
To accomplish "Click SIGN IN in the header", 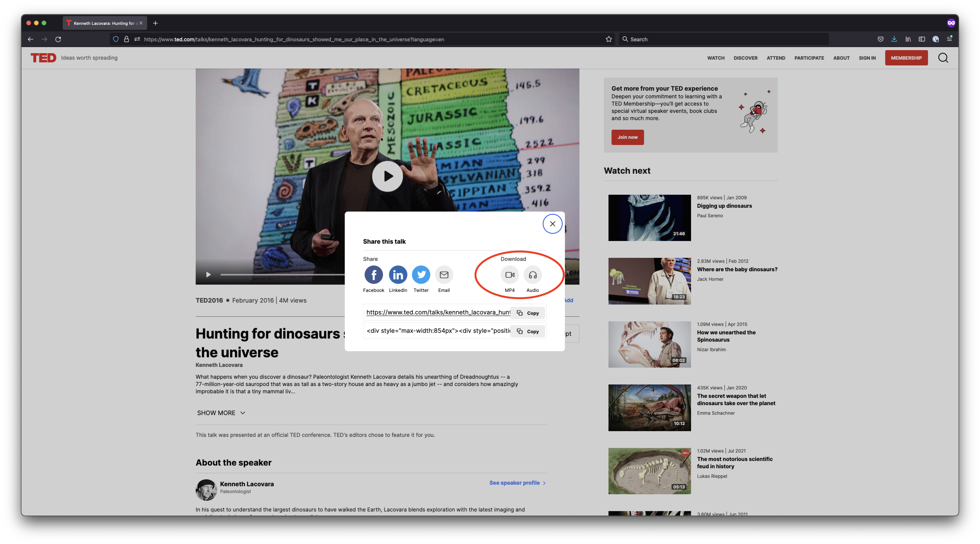I will point(867,58).
